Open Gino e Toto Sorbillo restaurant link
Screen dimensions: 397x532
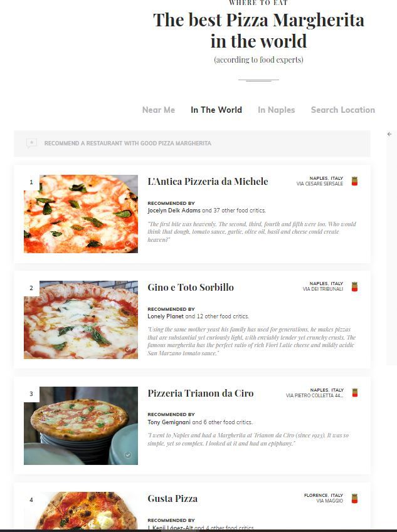pos(191,288)
